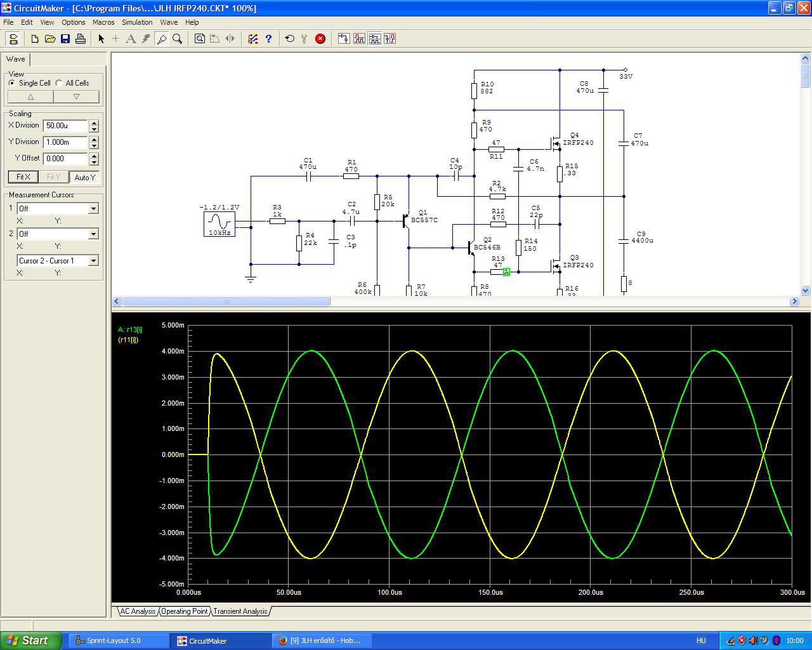
Task: Select the Probe tool in toolbar
Action: [162, 39]
